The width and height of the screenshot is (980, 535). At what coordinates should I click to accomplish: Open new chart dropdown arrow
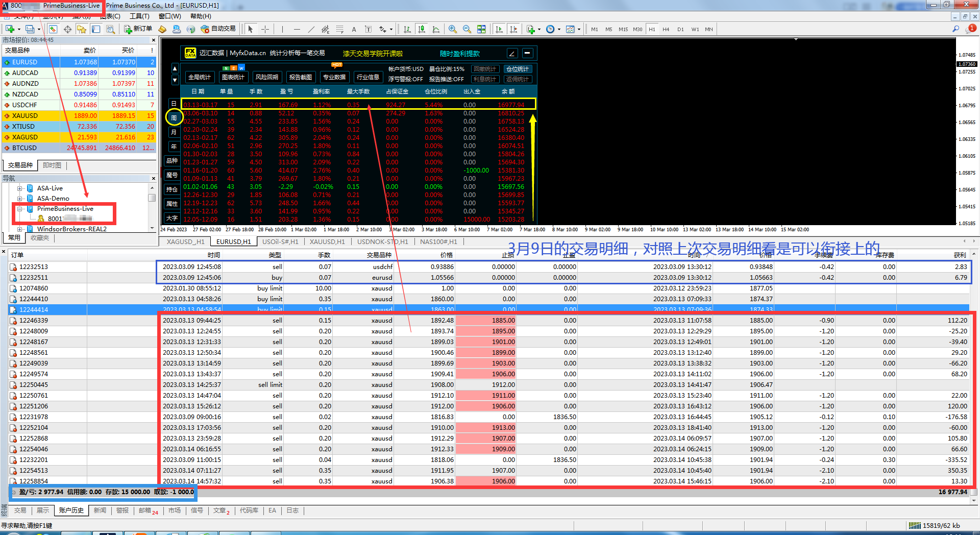tap(19, 29)
